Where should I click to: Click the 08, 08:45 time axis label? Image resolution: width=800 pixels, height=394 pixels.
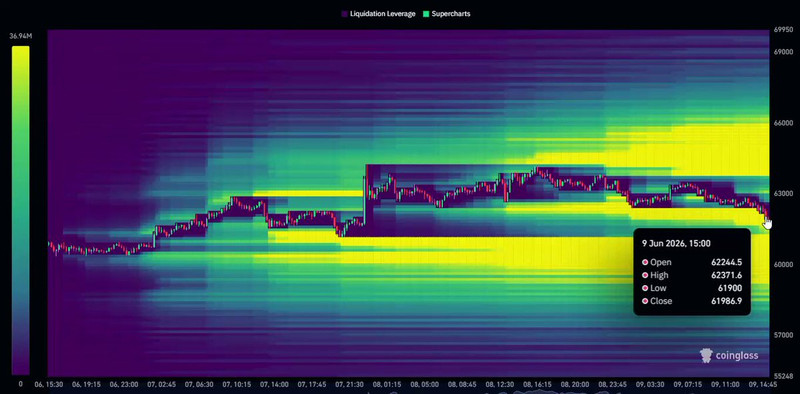462,384
